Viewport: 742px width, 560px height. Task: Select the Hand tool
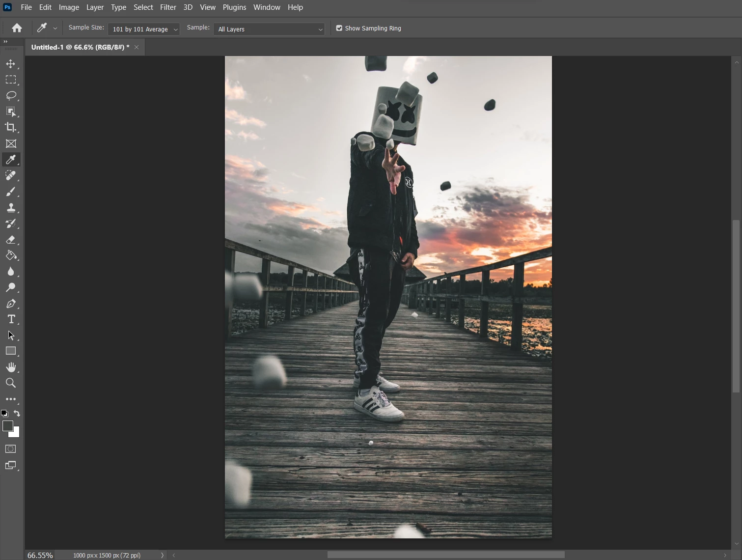(x=11, y=367)
